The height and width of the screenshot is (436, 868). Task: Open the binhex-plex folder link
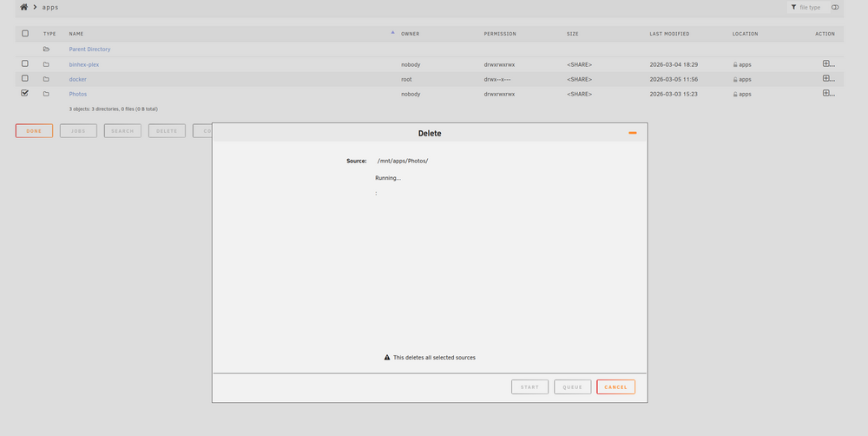tap(84, 65)
